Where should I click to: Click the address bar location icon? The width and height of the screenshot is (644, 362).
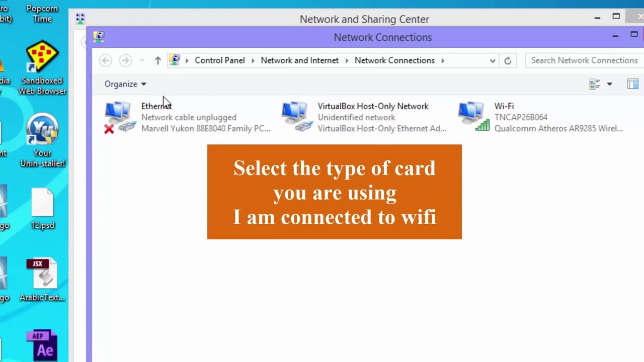(x=175, y=60)
